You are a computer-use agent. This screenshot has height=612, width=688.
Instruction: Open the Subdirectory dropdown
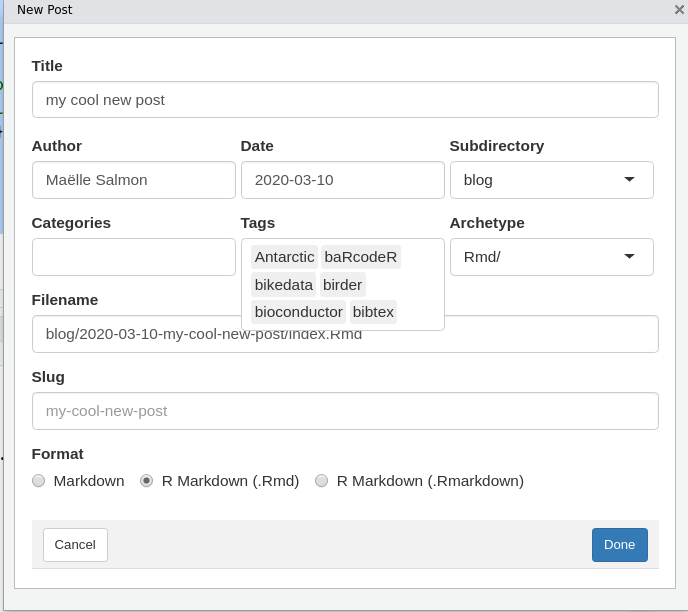pyautogui.click(x=551, y=180)
